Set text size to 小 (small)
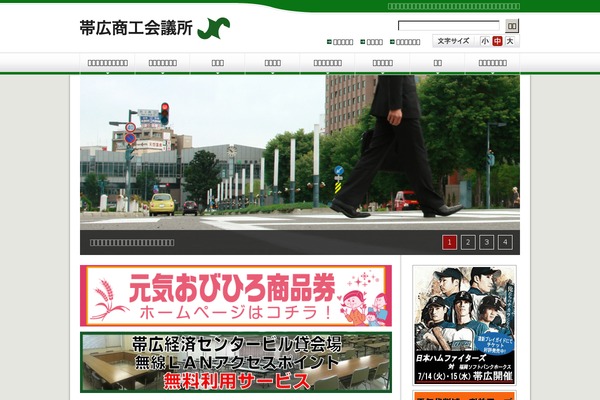The width and height of the screenshot is (600, 400). [485, 41]
